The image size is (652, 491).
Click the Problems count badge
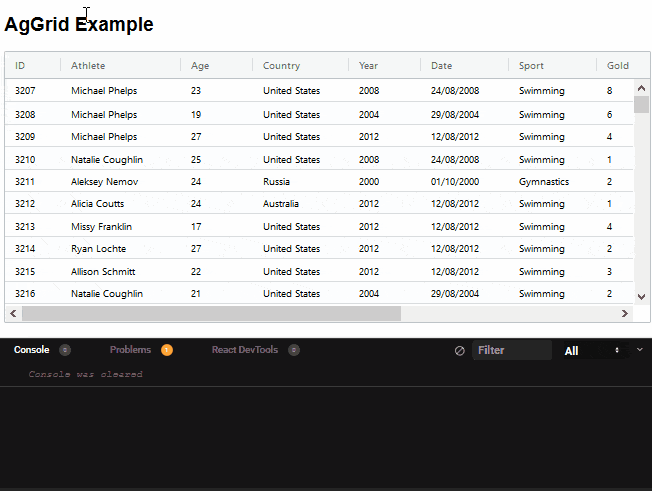(x=167, y=350)
